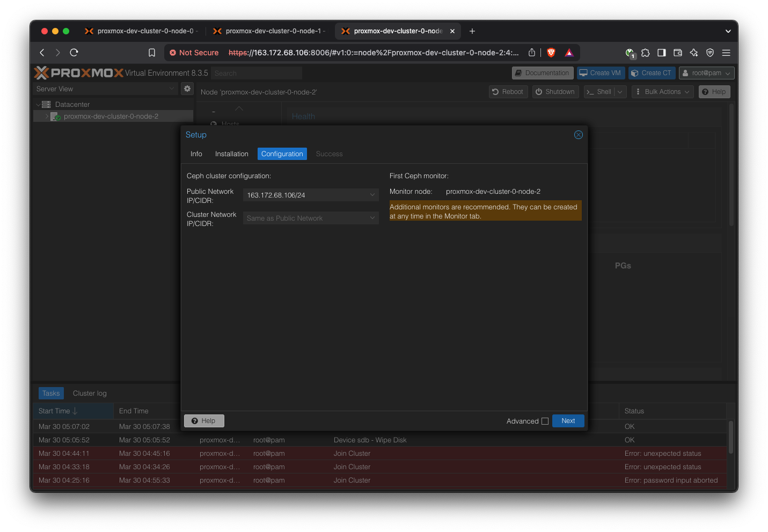Select the Installation tab in Setup
768x532 pixels.
point(231,154)
